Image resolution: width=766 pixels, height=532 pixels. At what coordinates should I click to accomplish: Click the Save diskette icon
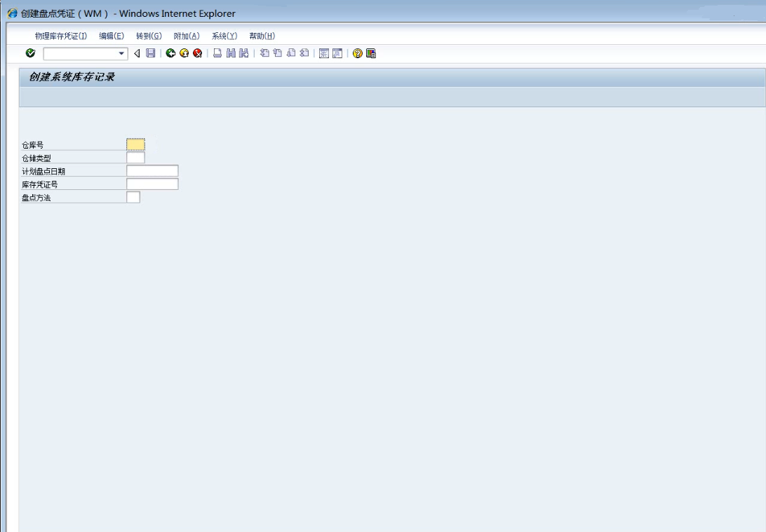[x=150, y=53]
